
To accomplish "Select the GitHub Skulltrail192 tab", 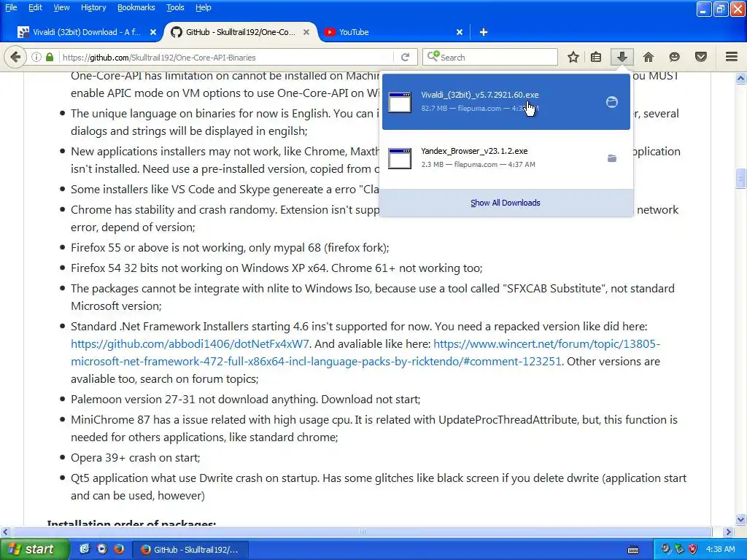I will click(x=241, y=32).
